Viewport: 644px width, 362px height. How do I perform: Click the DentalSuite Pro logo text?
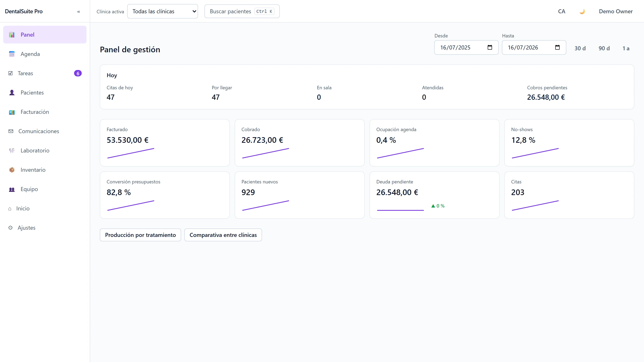click(x=24, y=11)
